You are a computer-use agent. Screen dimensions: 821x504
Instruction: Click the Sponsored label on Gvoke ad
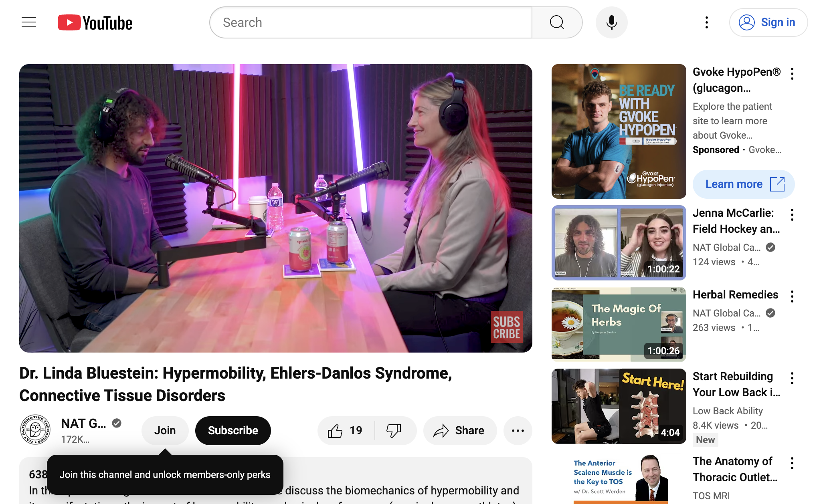pos(716,150)
